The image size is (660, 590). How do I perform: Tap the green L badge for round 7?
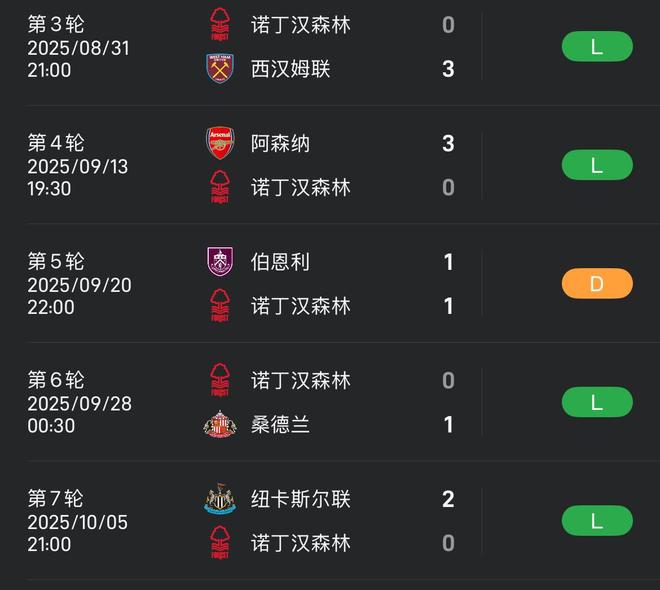point(597,521)
